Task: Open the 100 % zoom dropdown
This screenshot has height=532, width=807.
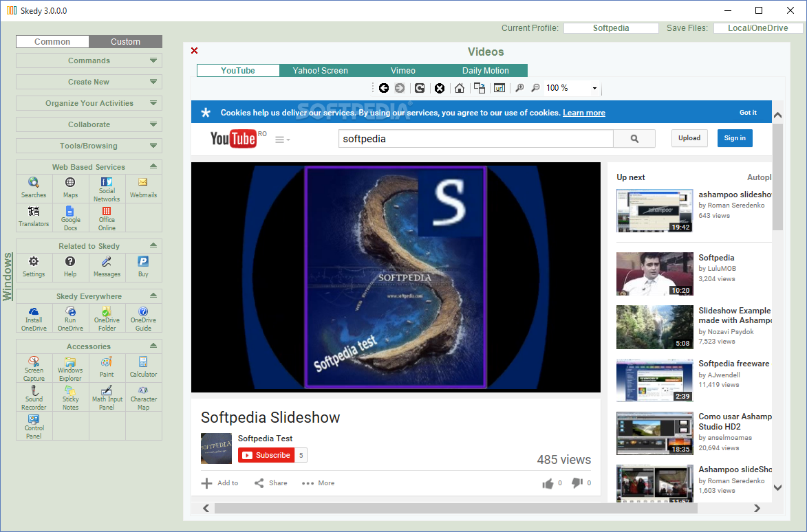Action: pyautogui.click(x=594, y=89)
